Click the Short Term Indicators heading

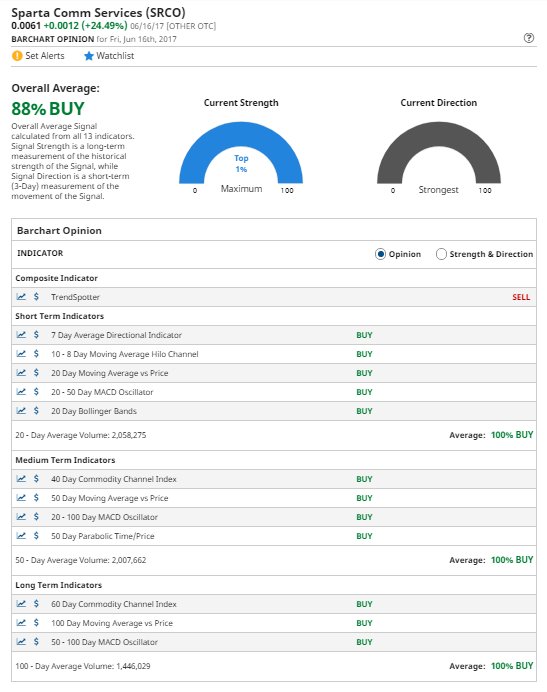[x=60, y=316]
